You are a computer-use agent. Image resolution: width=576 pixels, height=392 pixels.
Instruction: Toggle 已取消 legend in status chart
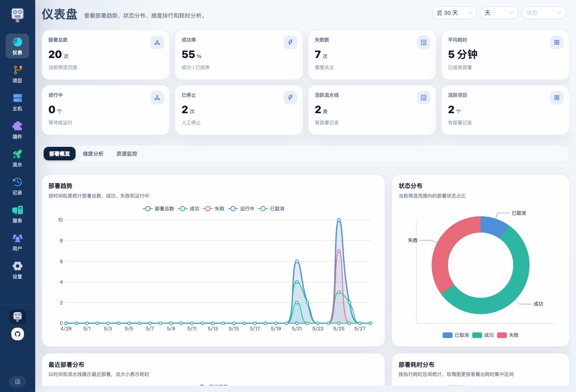456,335
